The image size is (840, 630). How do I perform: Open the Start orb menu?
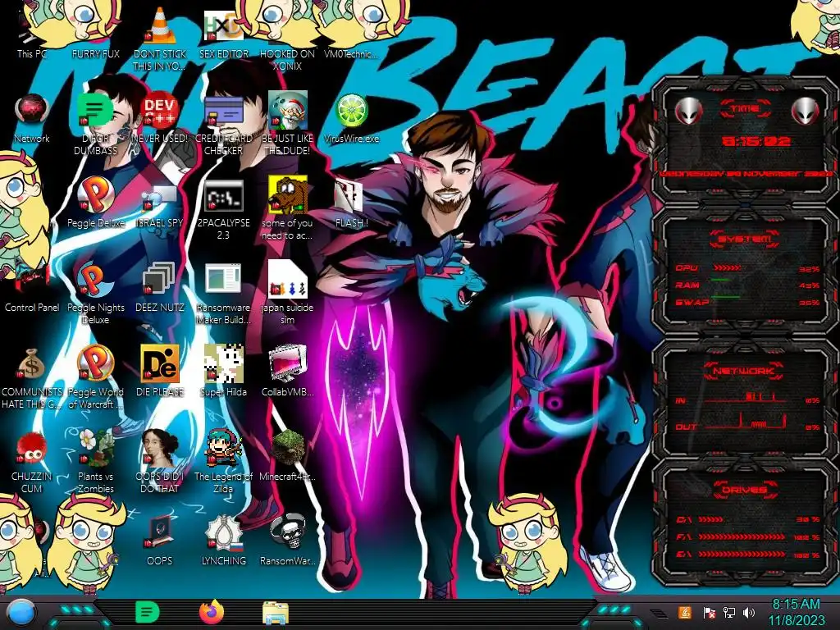coord(21,613)
